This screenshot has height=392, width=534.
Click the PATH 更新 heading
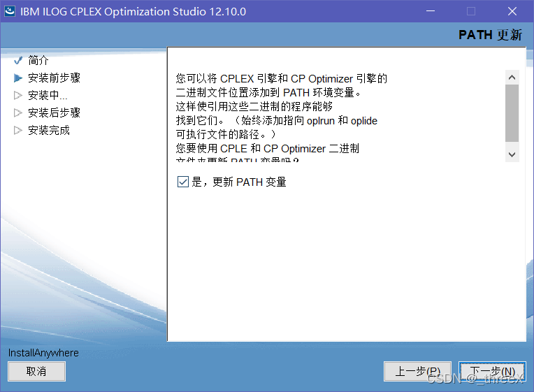point(490,35)
